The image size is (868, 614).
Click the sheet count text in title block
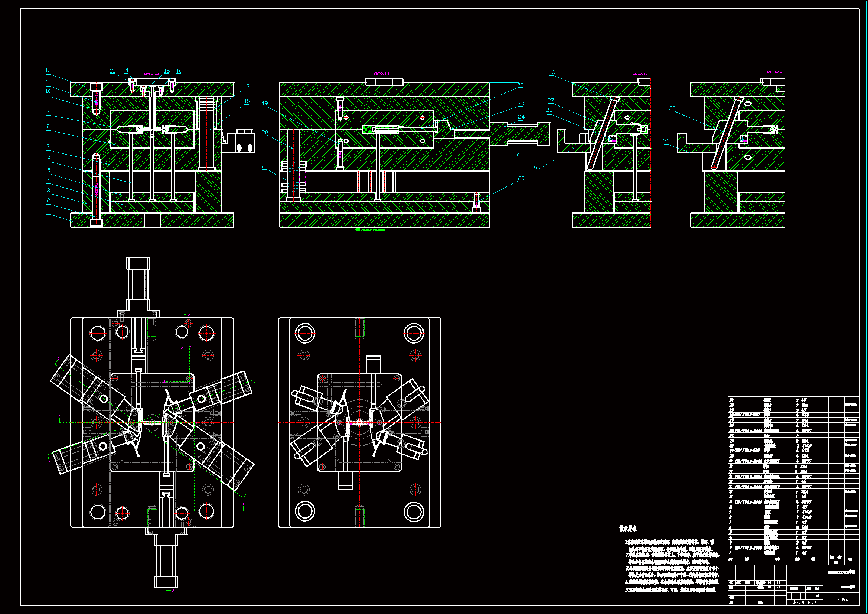point(805,602)
